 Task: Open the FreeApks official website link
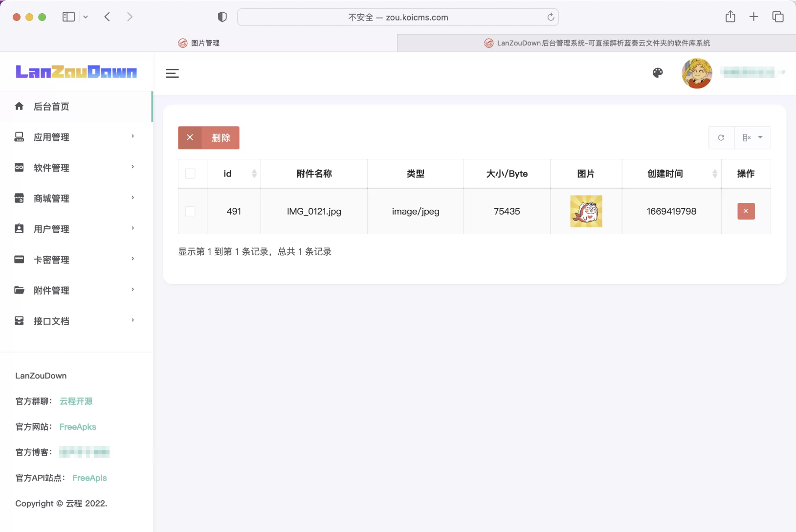click(78, 427)
